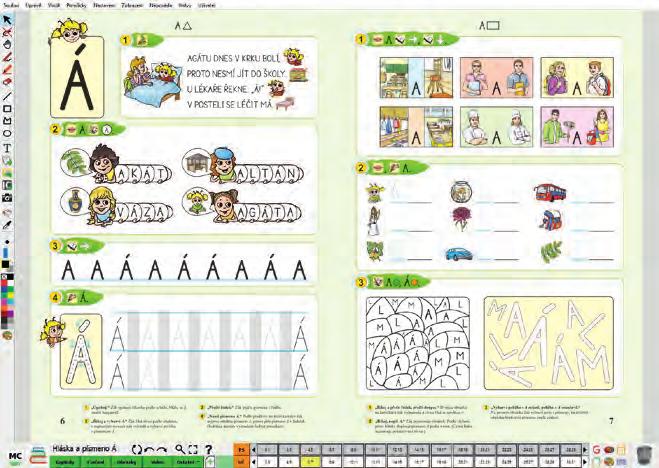This screenshot has width=659, height=468.
Task: Click the green plus add button
Action: [209, 462]
